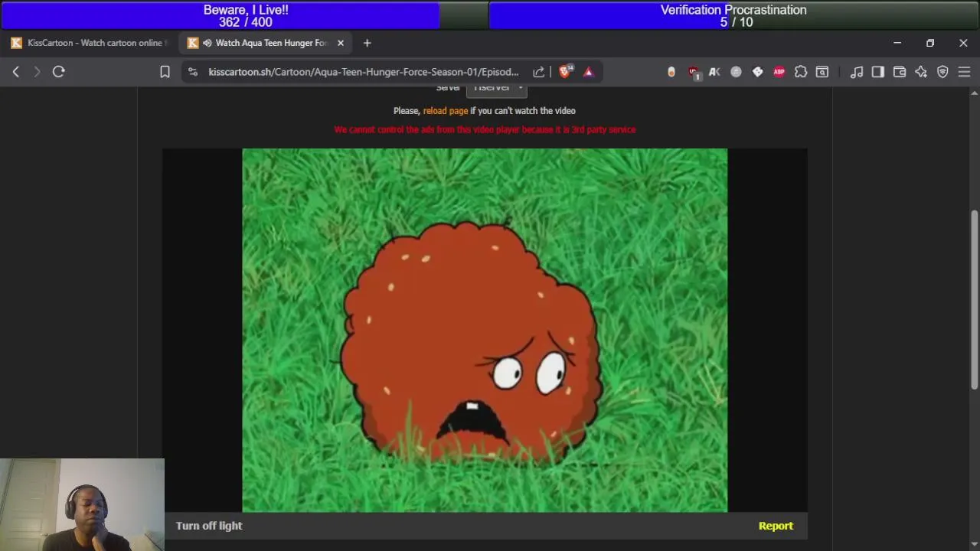This screenshot has height=551, width=980.
Task: Click the address bar URL field
Action: (x=364, y=72)
